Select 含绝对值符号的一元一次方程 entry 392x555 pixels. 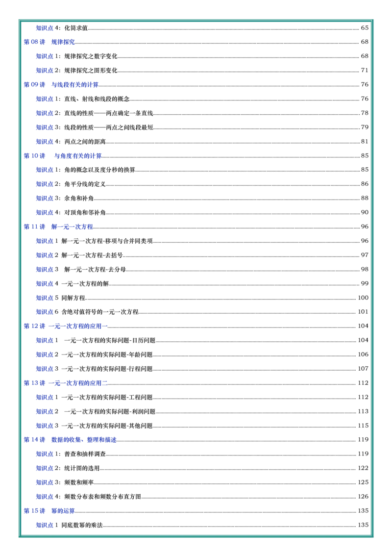pos(202,312)
